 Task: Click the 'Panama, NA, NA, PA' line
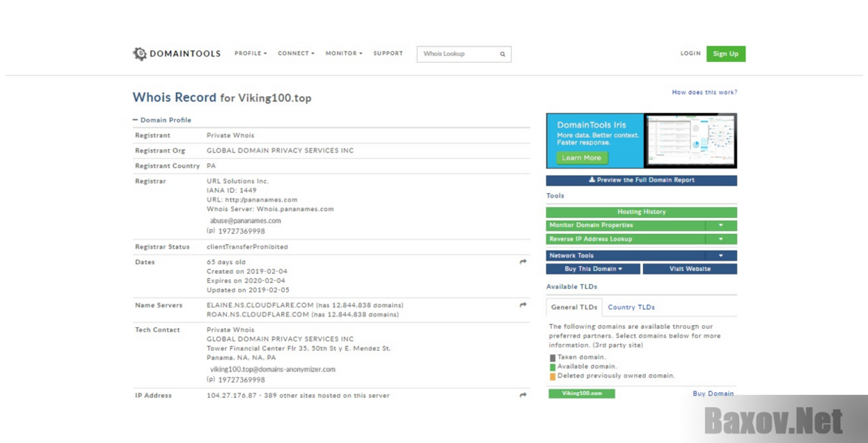(242, 358)
